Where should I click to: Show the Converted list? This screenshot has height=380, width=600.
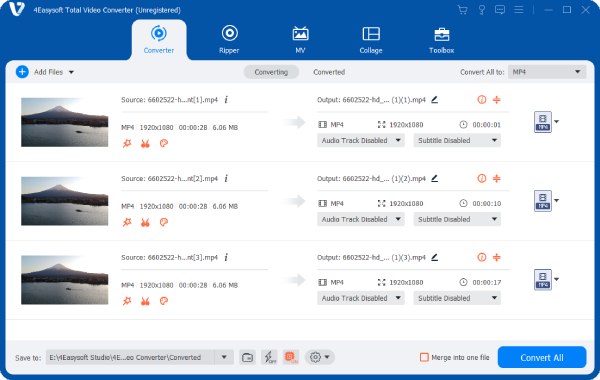pyautogui.click(x=329, y=72)
